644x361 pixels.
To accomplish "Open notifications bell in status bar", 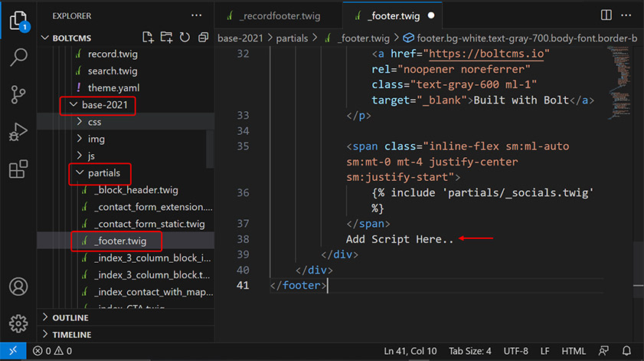I will (626, 351).
